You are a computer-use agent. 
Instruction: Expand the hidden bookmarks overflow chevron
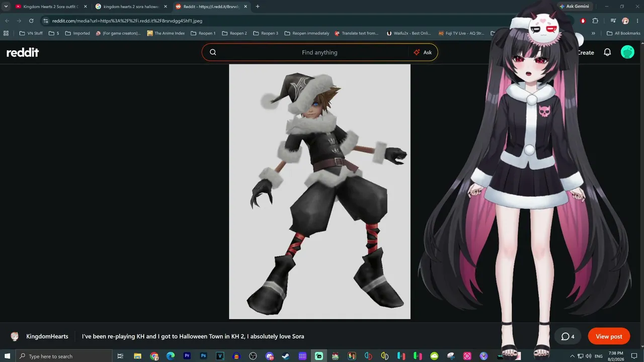pos(593,33)
